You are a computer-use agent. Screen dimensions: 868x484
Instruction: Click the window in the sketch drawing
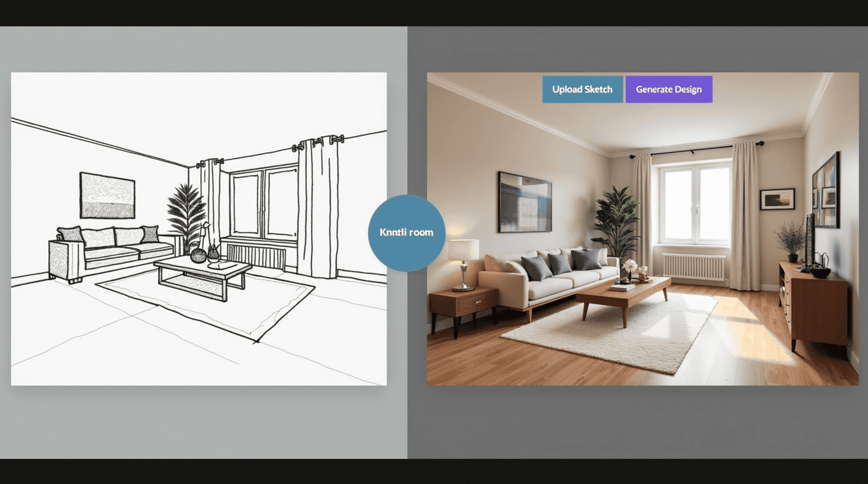click(x=264, y=204)
